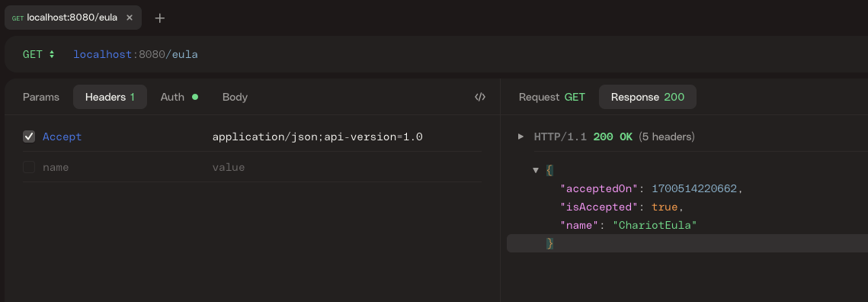This screenshot has width=868, height=302.
Task: Switch to the Params tab
Action: [x=41, y=97]
